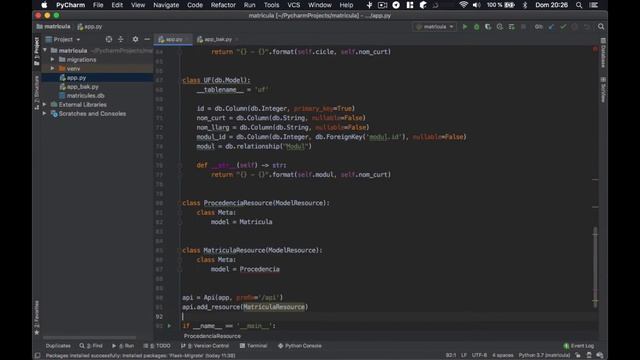Toggle the Project side tool window button

tap(36, 51)
